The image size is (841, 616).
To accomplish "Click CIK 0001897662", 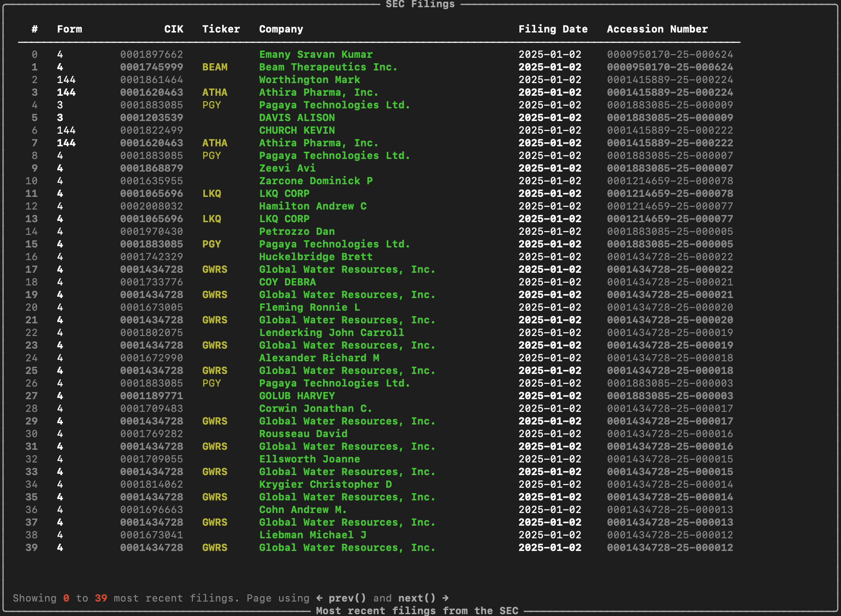I will pos(151,54).
